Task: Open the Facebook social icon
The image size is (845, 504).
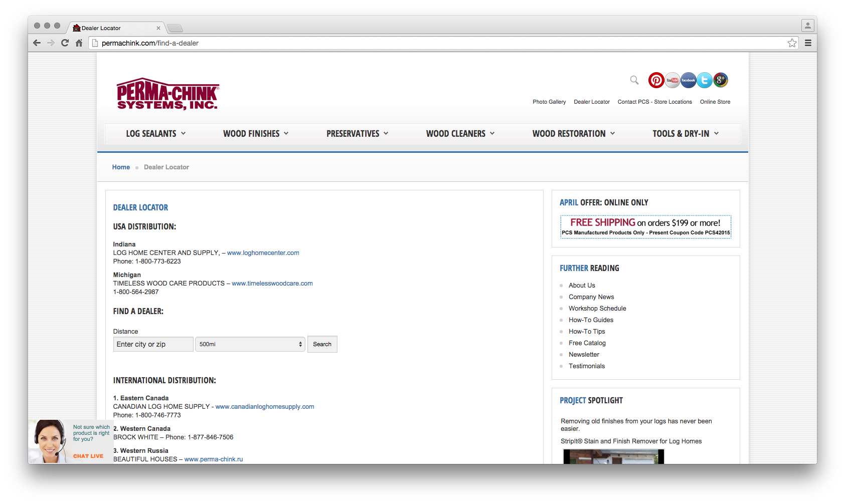Action: pos(689,80)
